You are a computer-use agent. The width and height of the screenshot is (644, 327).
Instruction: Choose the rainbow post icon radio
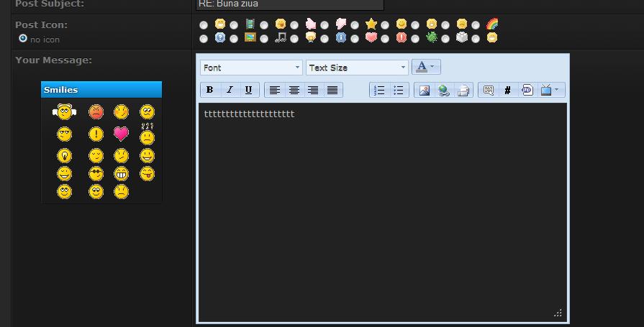[x=476, y=25]
